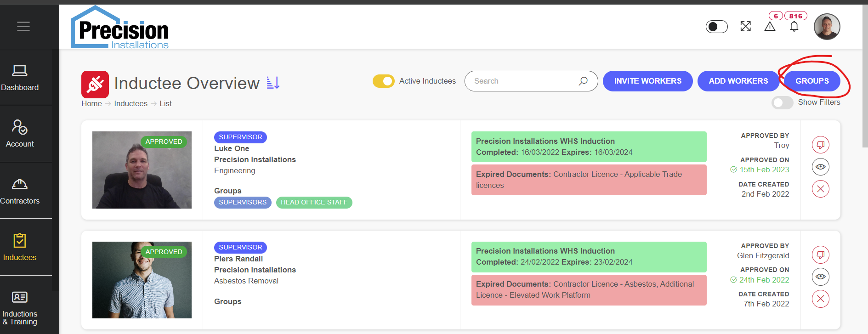Click the page vertical scrollbar
The height and width of the screenshot is (334, 868).
[x=865, y=76]
